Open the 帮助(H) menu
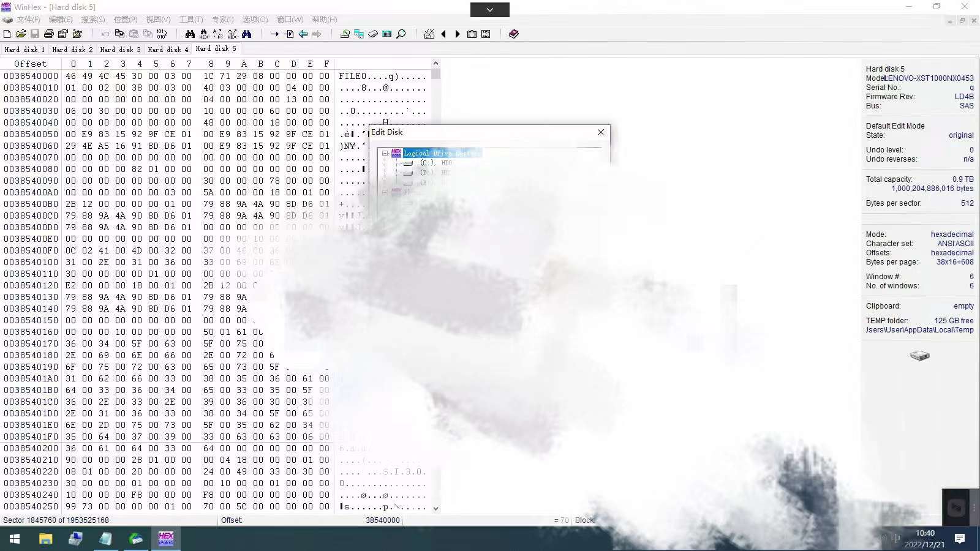 point(325,20)
